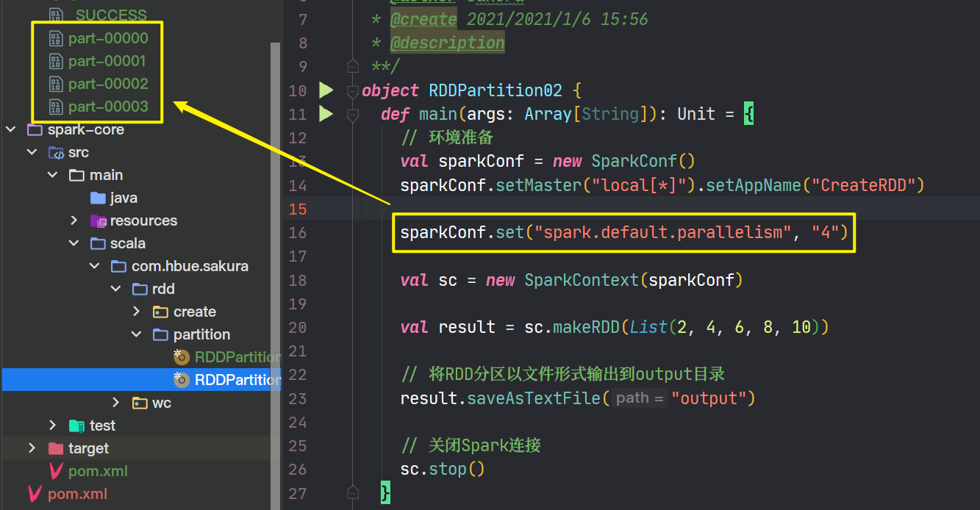Click the path parameter hint
Screen dimensions: 980x510
tap(639, 398)
